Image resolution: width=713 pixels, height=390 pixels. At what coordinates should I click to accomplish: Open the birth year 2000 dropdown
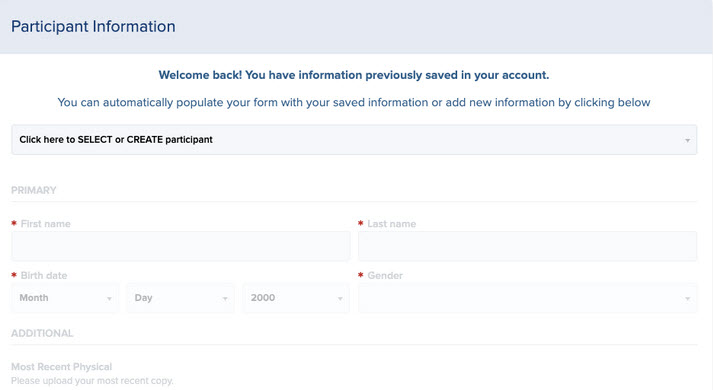click(x=296, y=298)
